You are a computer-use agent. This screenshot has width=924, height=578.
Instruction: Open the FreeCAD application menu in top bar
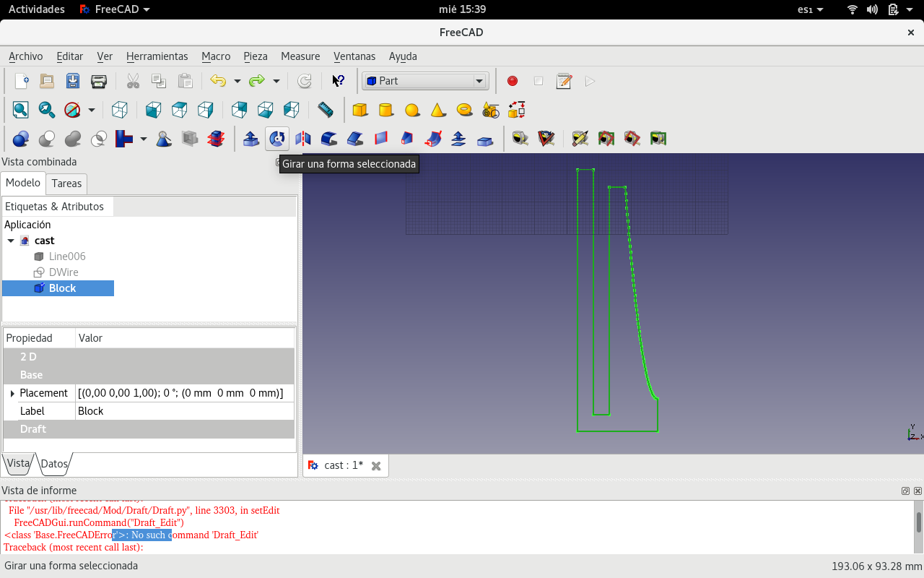(x=115, y=9)
